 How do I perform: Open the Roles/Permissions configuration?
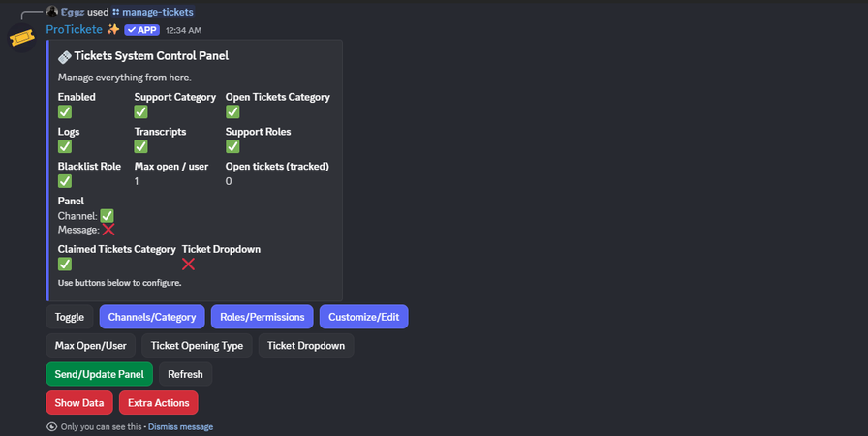coord(262,317)
